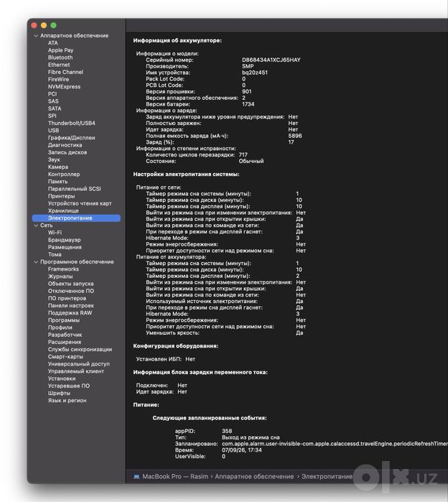This screenshot has height=502, width=448.
Task: Select NVMExpress entry
Action: click(64, 87)
